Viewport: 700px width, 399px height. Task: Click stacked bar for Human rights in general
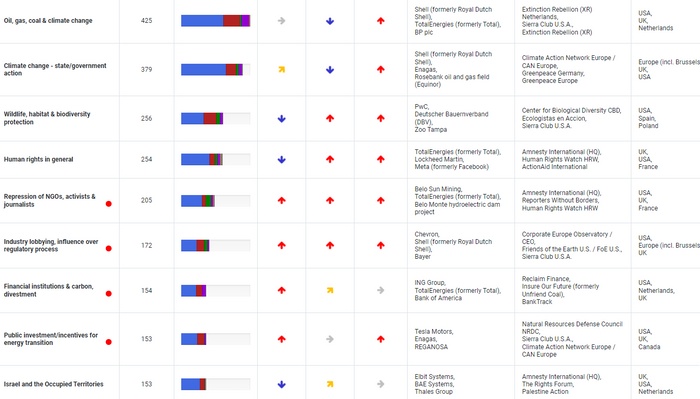pos(216,159)
